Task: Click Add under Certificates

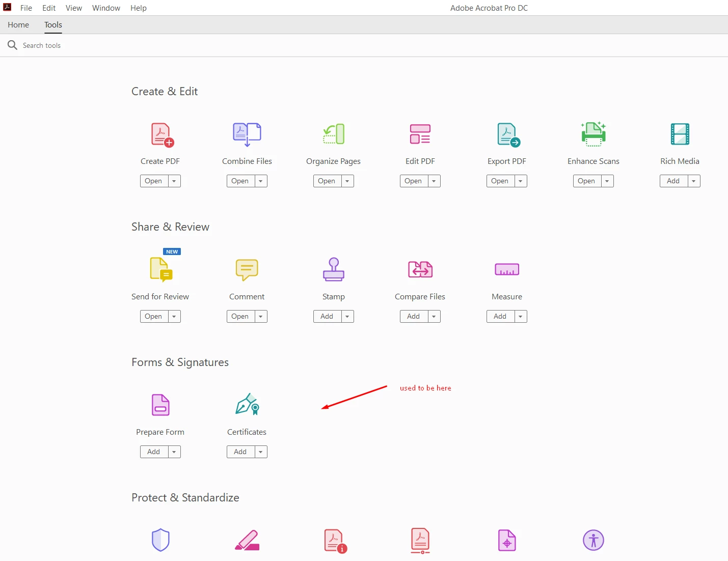Action: tap(240, 452)
